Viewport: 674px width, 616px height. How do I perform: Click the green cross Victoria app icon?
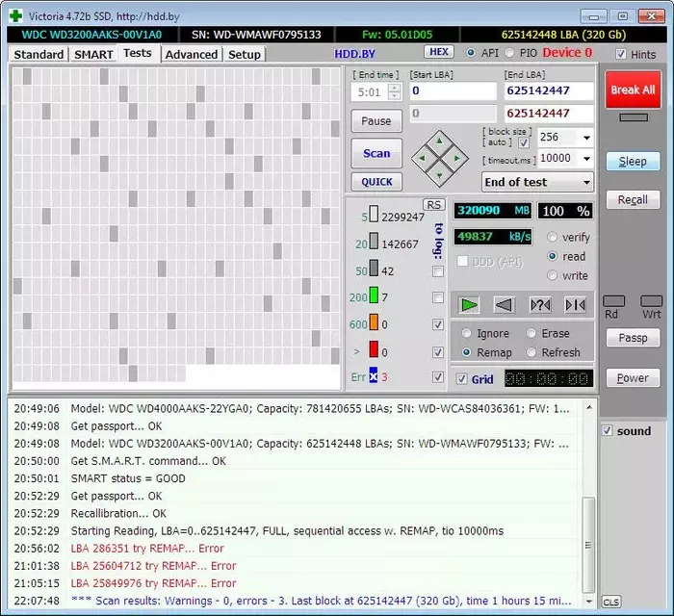pyautogui.click(x=16, y=16)
